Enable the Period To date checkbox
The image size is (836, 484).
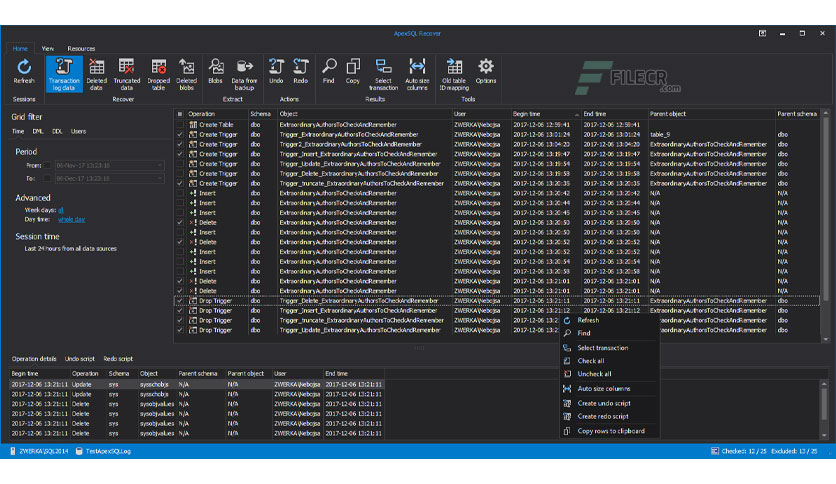tap(47, 178)
